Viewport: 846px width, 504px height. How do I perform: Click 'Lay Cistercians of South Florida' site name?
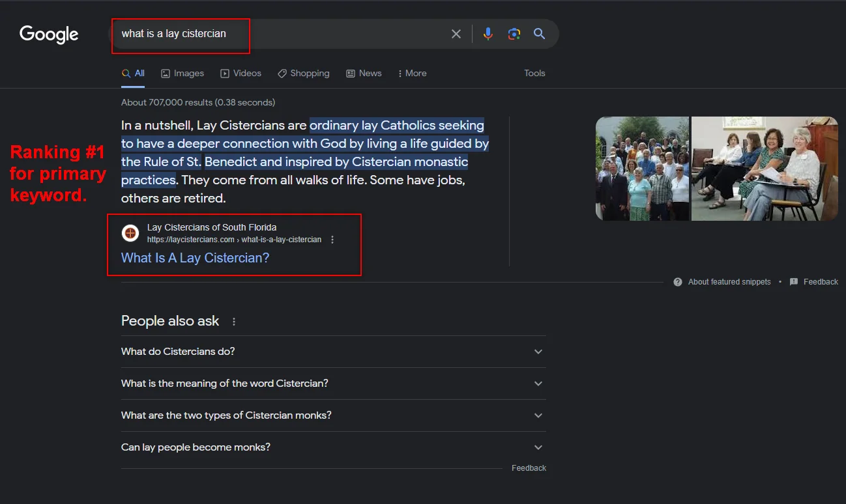pos(212,227)
